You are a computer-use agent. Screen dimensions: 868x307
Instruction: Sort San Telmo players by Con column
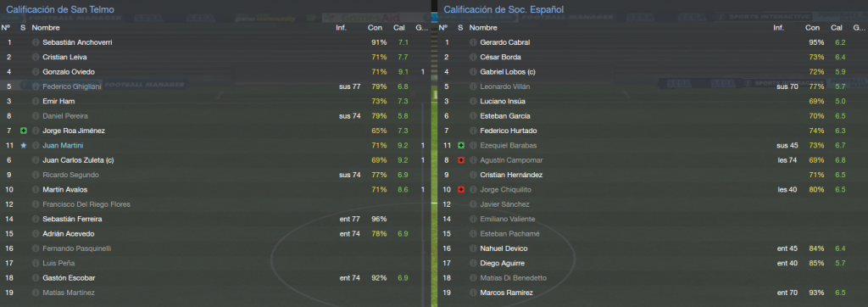pos(375,28)
